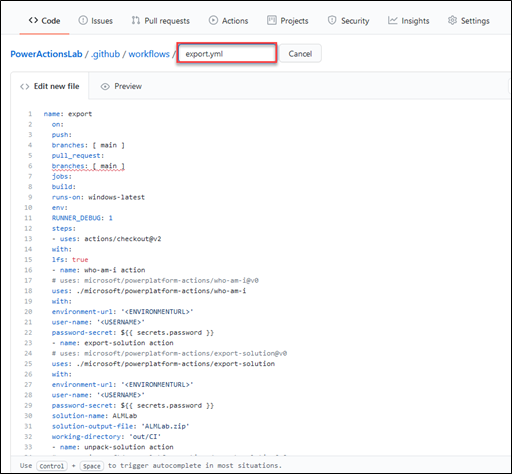Open repository Settings tab
This screenshot has height=474, width=512.
point(469,21)
